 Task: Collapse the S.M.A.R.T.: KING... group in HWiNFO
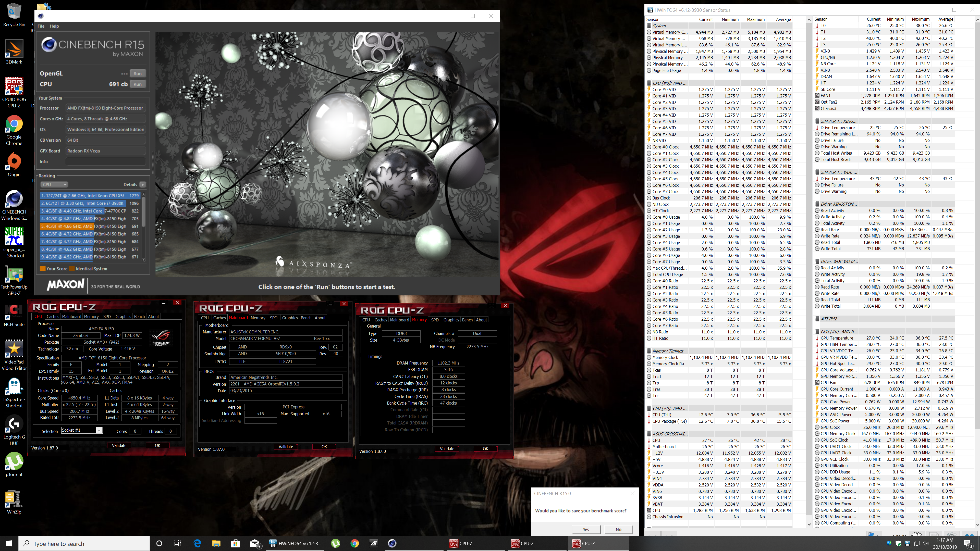817,121
